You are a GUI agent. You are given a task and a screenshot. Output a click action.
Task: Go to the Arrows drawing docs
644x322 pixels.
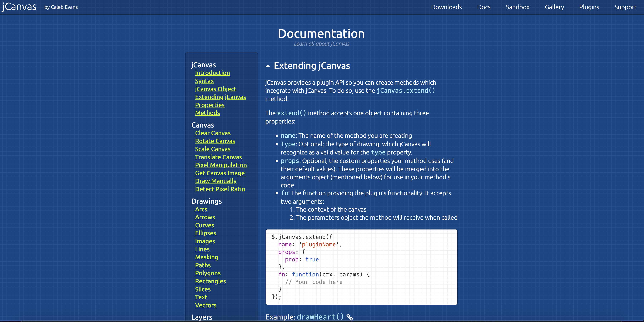tap(205, 217)
